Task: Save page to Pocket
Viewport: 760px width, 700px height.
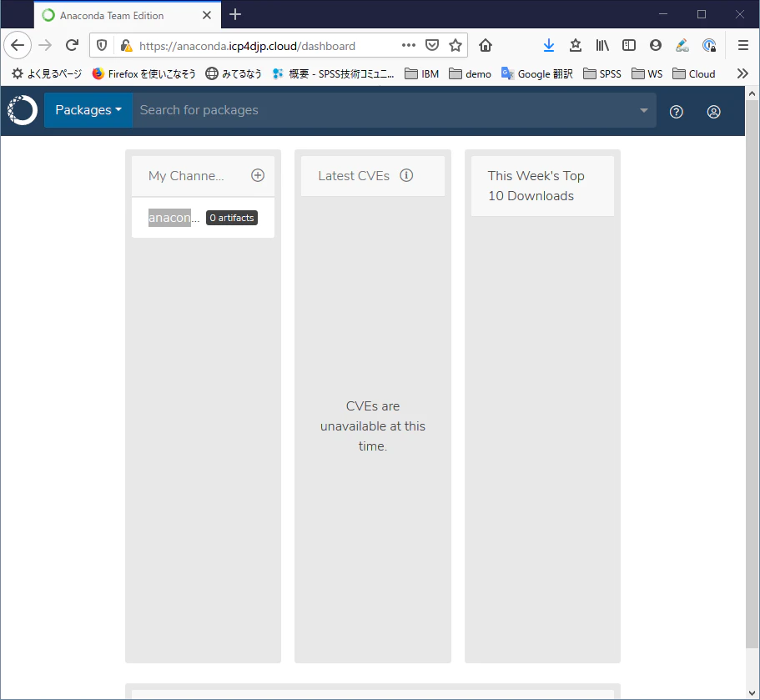Action: pos(432,45)
